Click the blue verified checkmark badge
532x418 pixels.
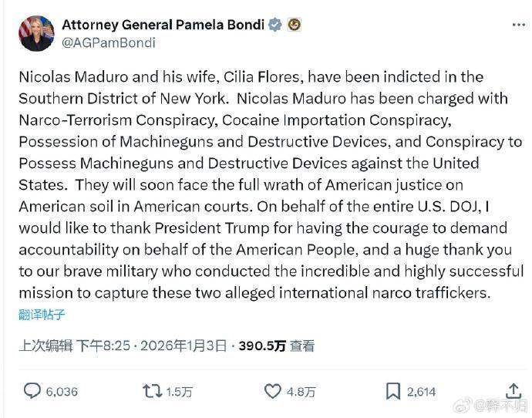[x=274, y=25]
